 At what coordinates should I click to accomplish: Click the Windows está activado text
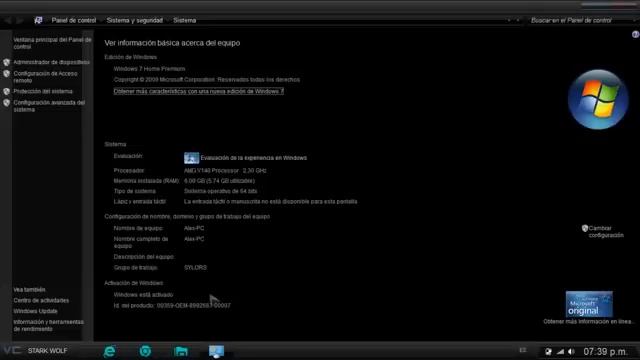143,295
